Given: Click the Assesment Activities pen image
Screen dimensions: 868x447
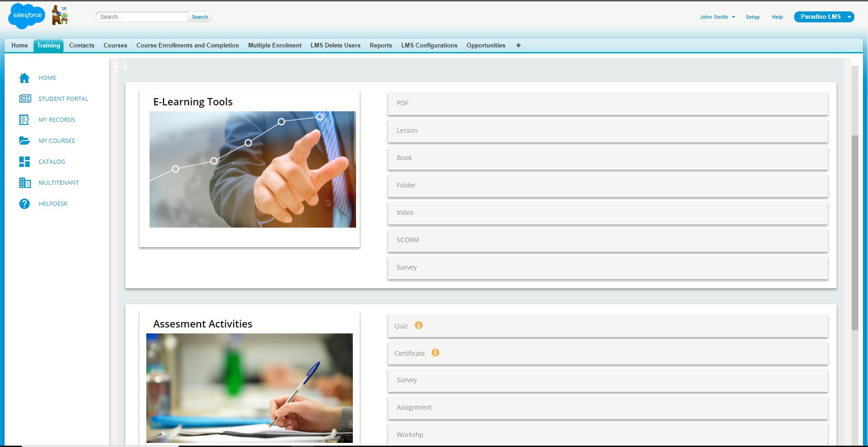Looking at the screenshot, I should (249, 388).
